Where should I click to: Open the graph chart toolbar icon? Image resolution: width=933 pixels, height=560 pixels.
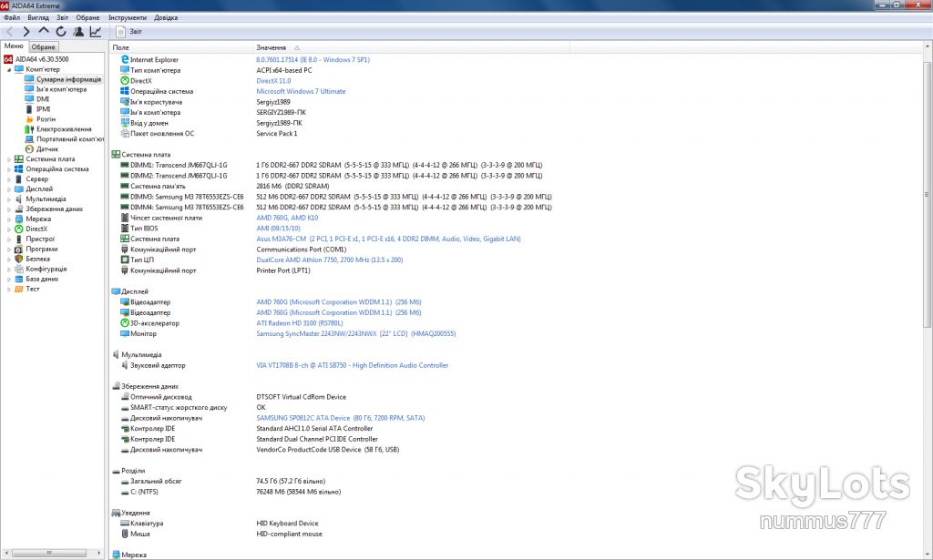[95, 32]
